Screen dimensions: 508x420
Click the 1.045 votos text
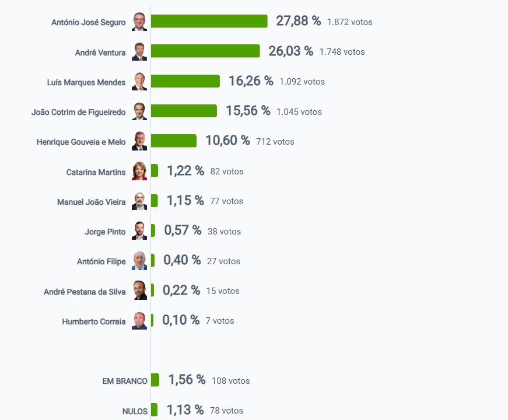299,111
